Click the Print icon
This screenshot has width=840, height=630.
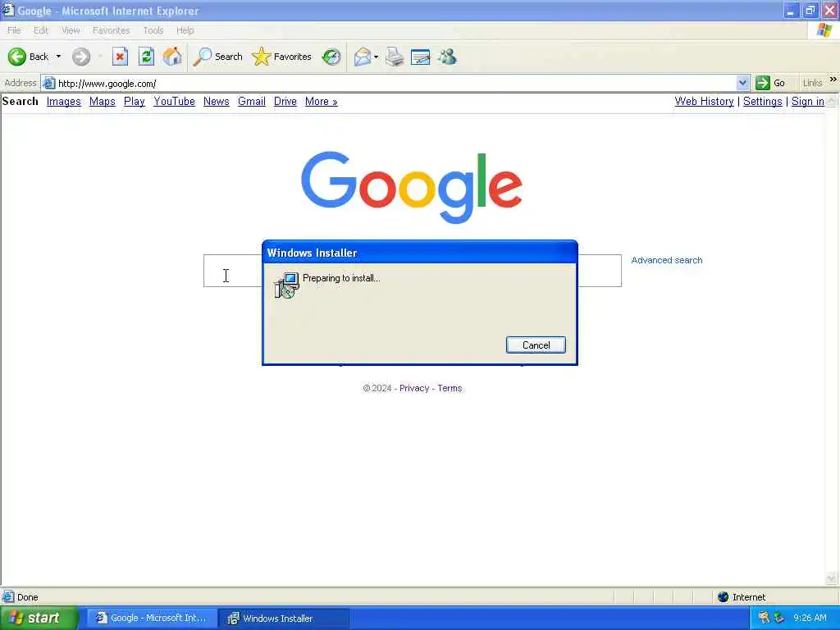[x=395, y=57]
